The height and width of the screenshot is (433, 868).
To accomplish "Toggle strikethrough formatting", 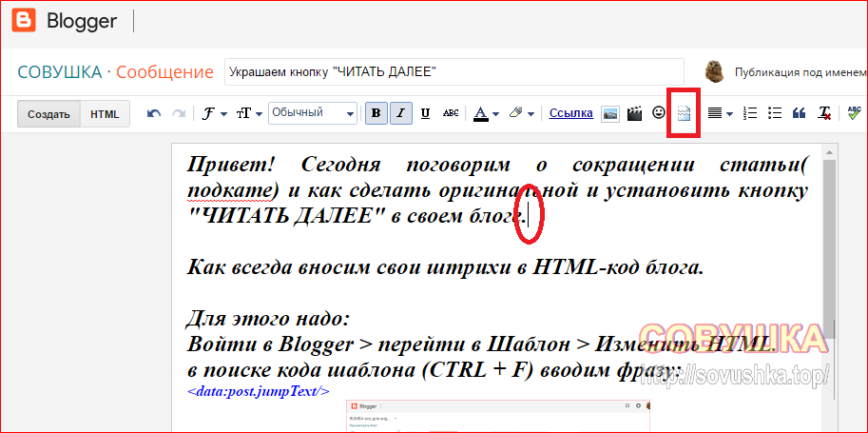I will click(x=452, y=113).
